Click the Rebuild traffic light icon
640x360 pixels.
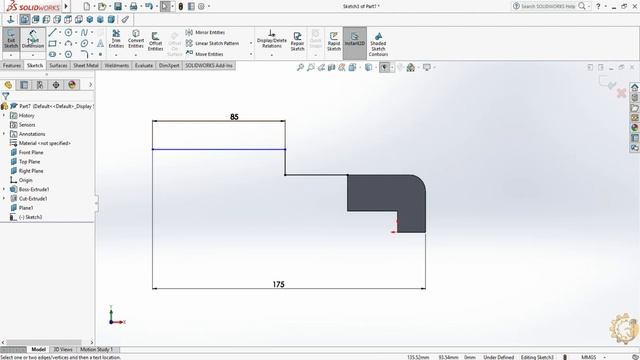click(x=180, y=6)
